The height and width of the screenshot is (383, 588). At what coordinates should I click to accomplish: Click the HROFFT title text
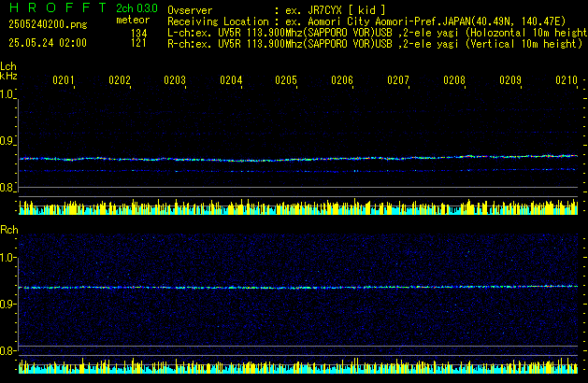(58, 7)
